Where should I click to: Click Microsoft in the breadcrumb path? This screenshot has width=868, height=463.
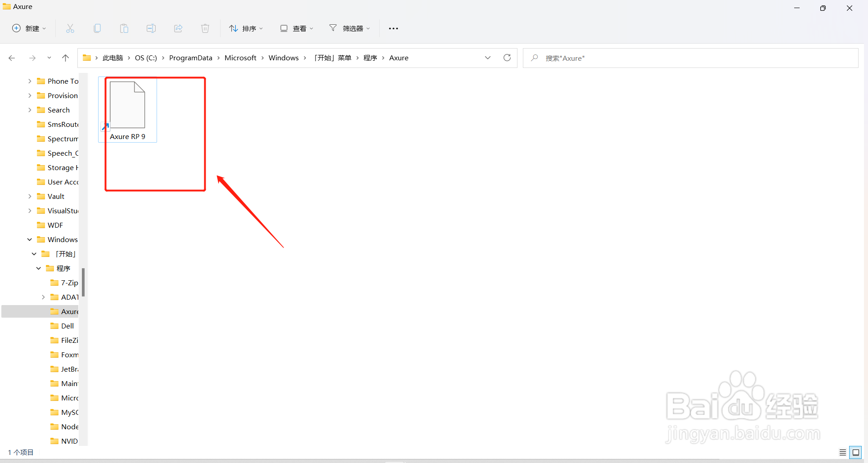(x=240, y=58)
